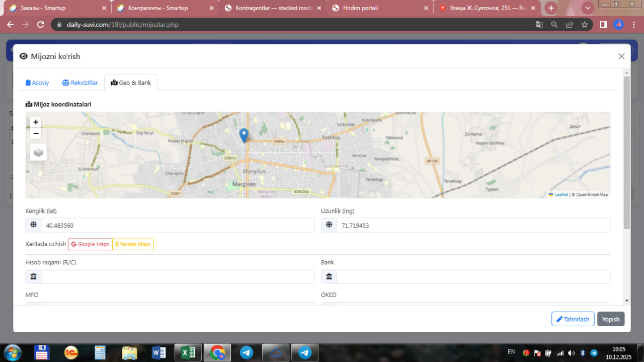
Task: Close the Mijozni ko'rish dialog
Action: coord(621,56)
